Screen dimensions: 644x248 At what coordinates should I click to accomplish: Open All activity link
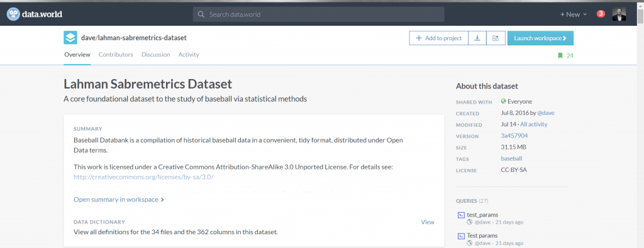click(x=533, y=124)
